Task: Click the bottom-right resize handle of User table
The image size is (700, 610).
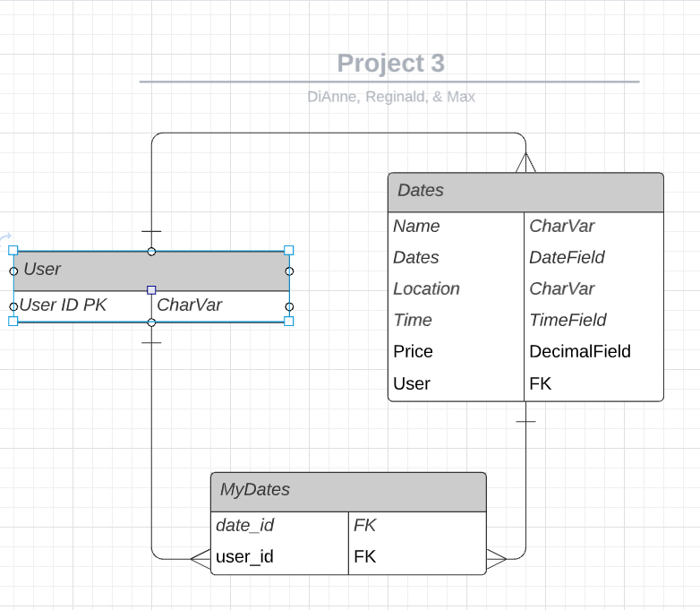Action: [x=289, y=321]
